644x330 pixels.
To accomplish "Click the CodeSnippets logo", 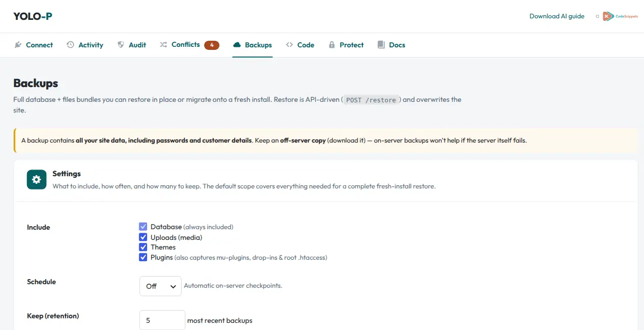I will point(620,16).
